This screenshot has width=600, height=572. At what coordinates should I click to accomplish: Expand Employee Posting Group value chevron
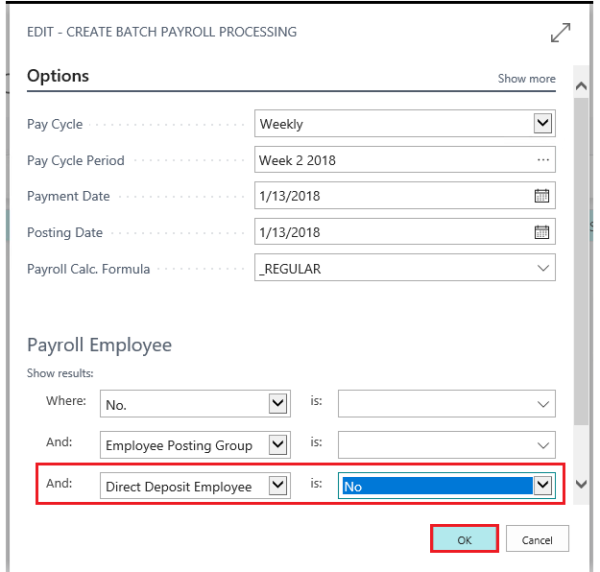point(543,445)
